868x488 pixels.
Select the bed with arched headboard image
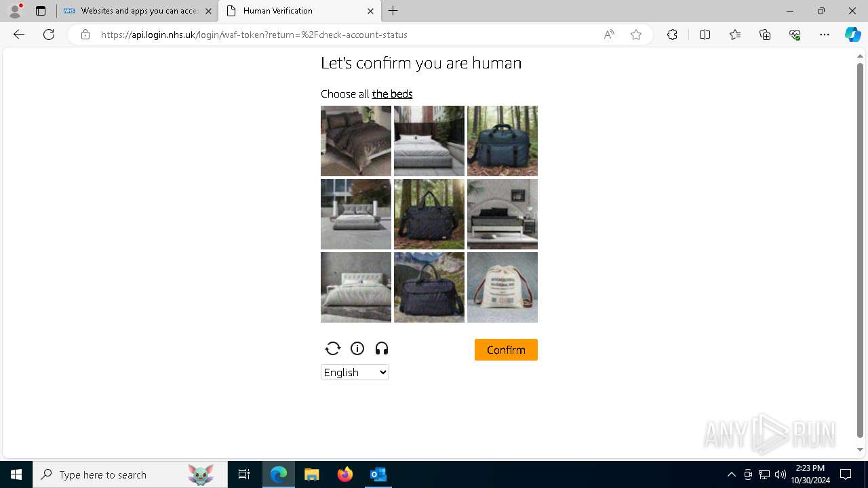click(502, 214)
